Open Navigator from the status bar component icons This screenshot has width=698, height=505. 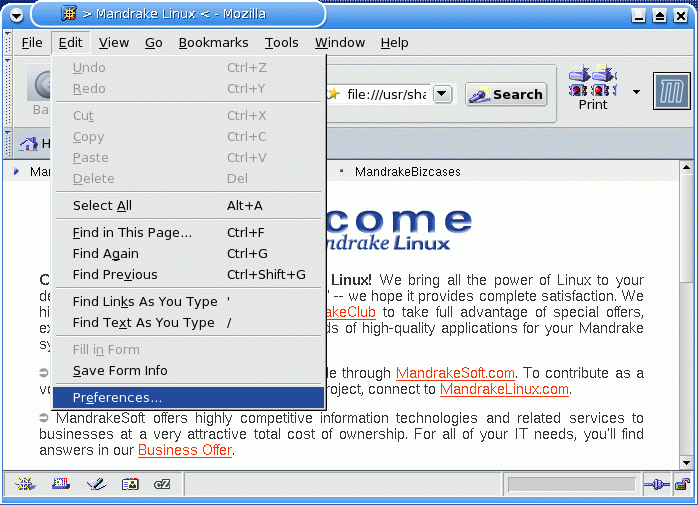(x=24, y=485)
